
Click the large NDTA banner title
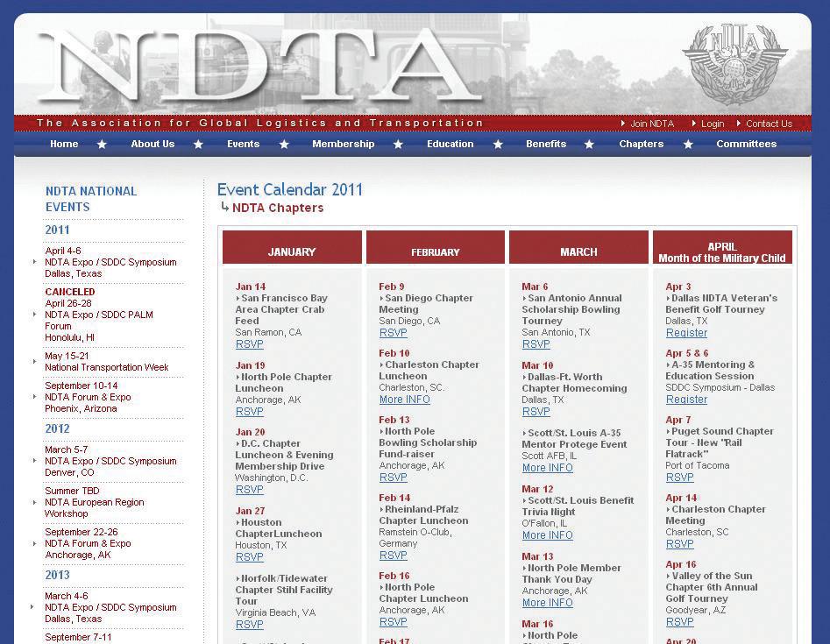(x=259, y=65)
